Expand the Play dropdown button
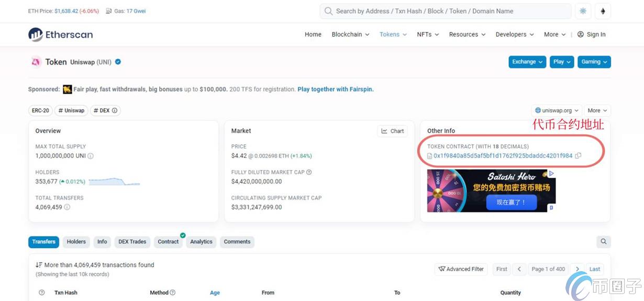644x301 pixels. tap(562, 62)
